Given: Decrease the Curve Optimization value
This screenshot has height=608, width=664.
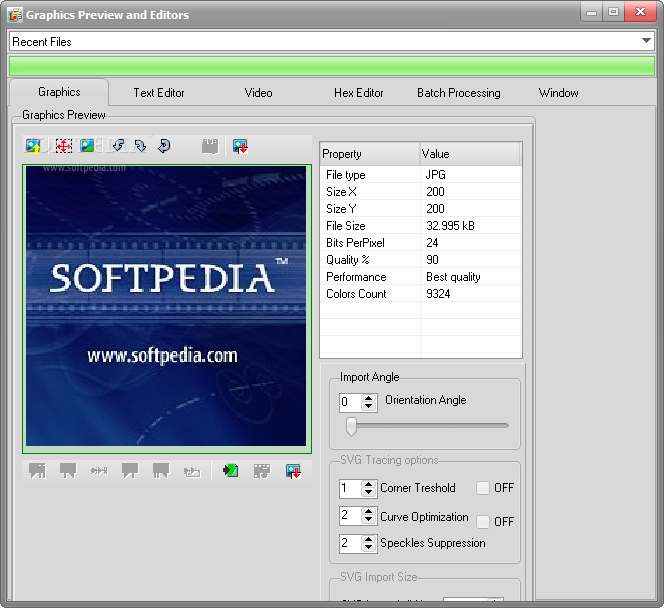Looking at the screenshot, I should [369, 520].
